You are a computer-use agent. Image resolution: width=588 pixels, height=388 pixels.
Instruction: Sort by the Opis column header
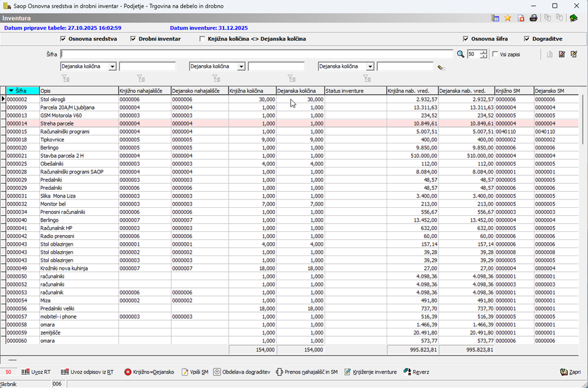tap(78, 90)
